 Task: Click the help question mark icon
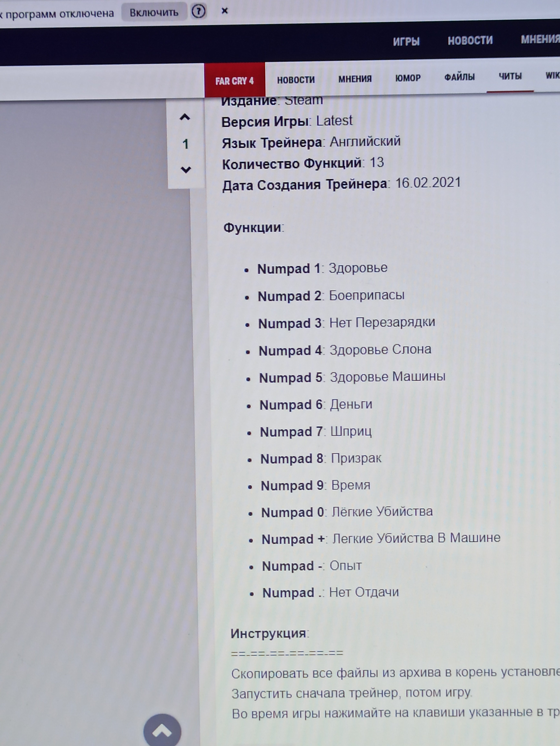[199, 12]
